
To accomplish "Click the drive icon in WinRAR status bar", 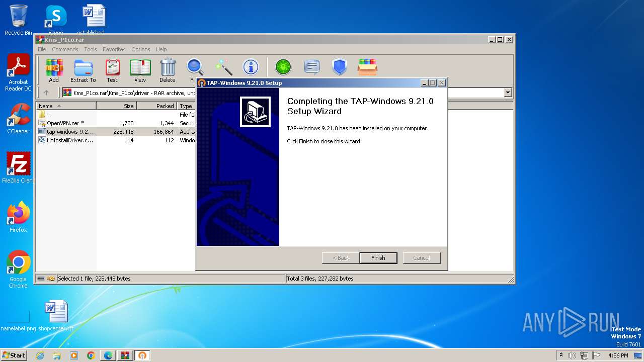I will 41,279.
